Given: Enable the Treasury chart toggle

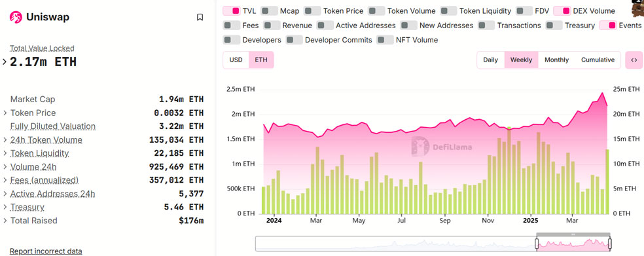Looking at the screenshot, I should click(x=554, y=26).
